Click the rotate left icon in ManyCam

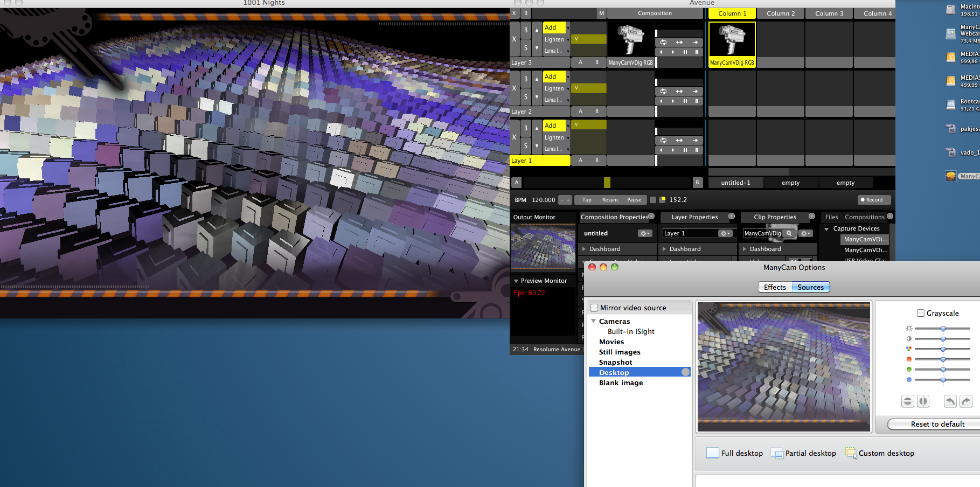click(x=950, y=401)
